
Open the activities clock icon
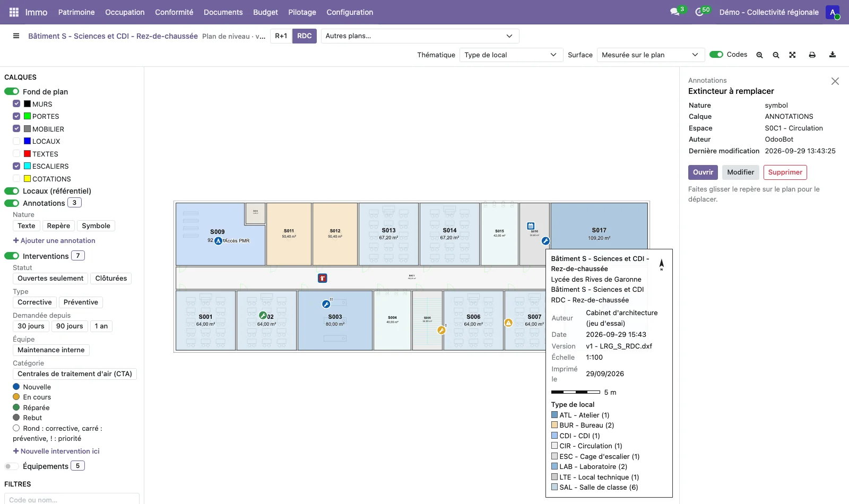click(x=699, y=12)
